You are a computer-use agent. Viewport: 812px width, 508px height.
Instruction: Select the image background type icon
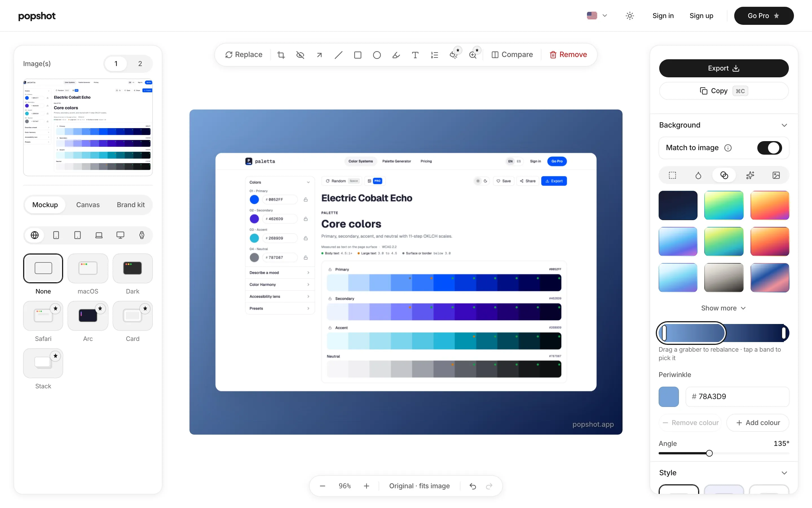coord(776,175)
